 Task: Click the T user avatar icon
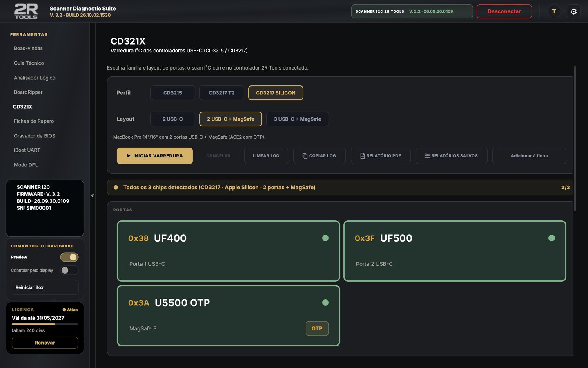tap(554, 11)
